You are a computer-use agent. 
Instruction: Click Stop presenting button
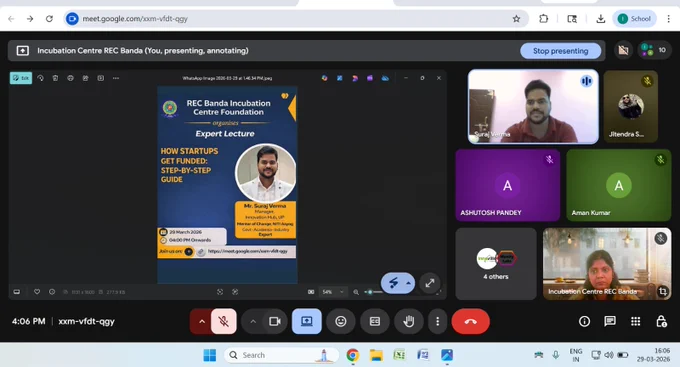pos(560,51)
